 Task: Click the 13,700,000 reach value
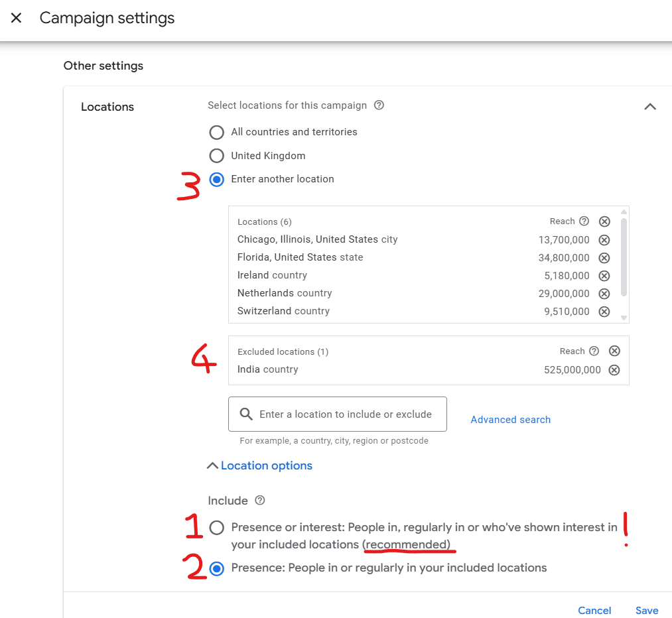click(564, 240)
